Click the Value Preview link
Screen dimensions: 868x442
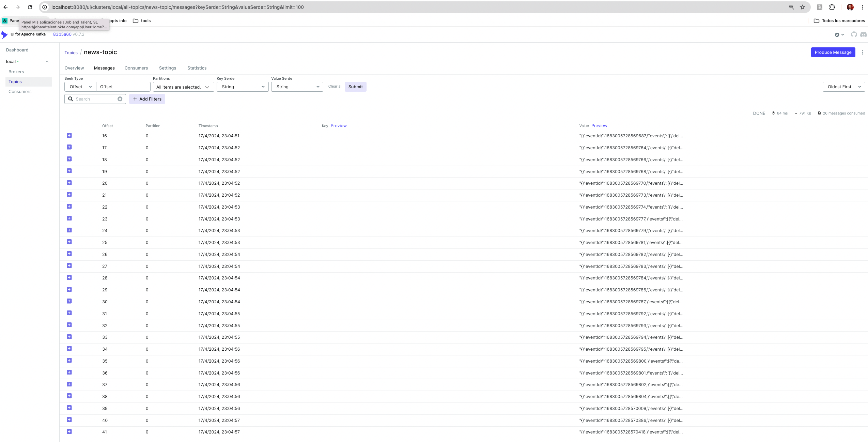(x=599, y=126)
